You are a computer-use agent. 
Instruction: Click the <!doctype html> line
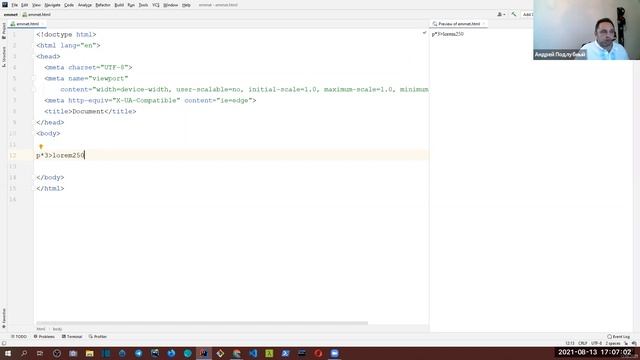(x=66, y=35)
